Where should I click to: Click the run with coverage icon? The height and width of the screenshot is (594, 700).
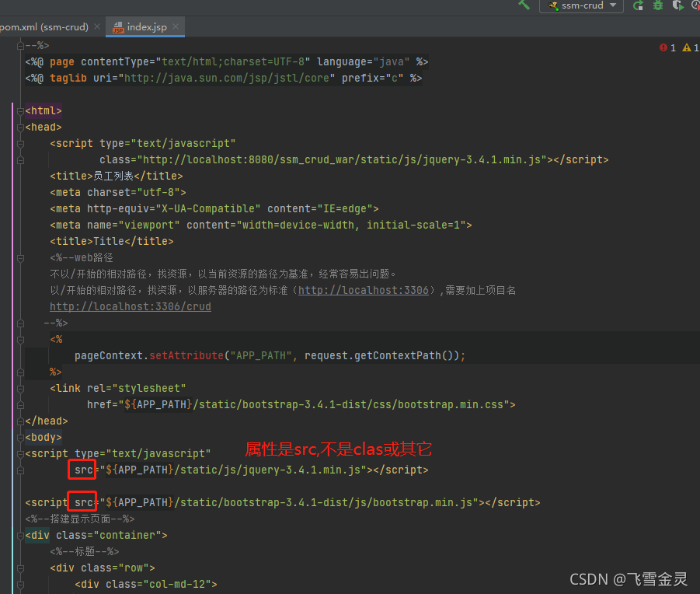(x=677, y=5)
